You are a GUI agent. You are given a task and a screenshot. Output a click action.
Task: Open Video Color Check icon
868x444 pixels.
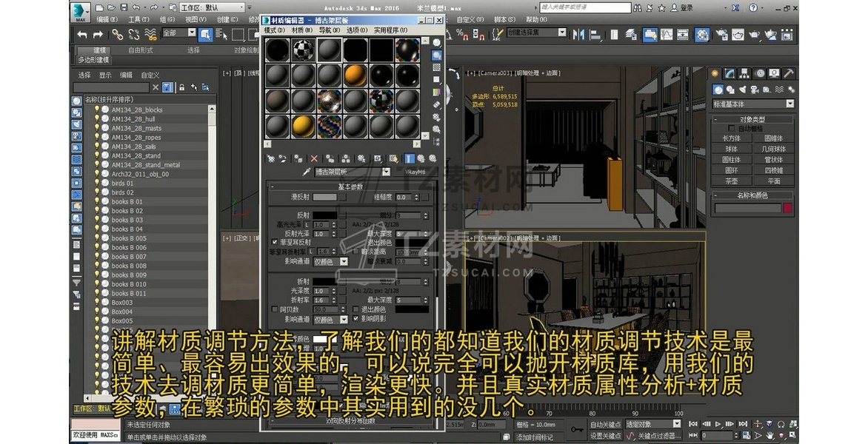point(437,92)
